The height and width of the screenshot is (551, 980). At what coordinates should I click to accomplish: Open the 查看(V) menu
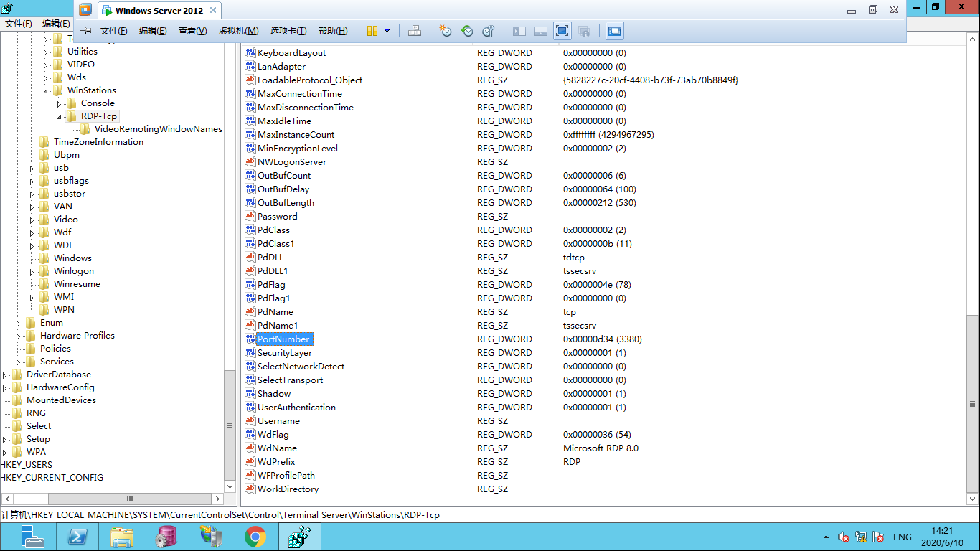click(192, 31)
